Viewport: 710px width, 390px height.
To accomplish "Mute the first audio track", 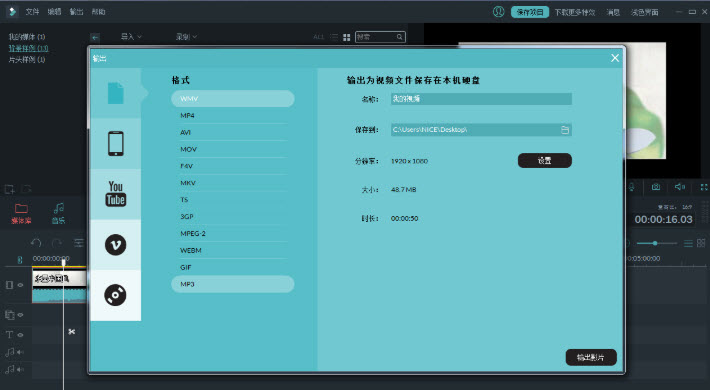I will [x=20, y=352].
